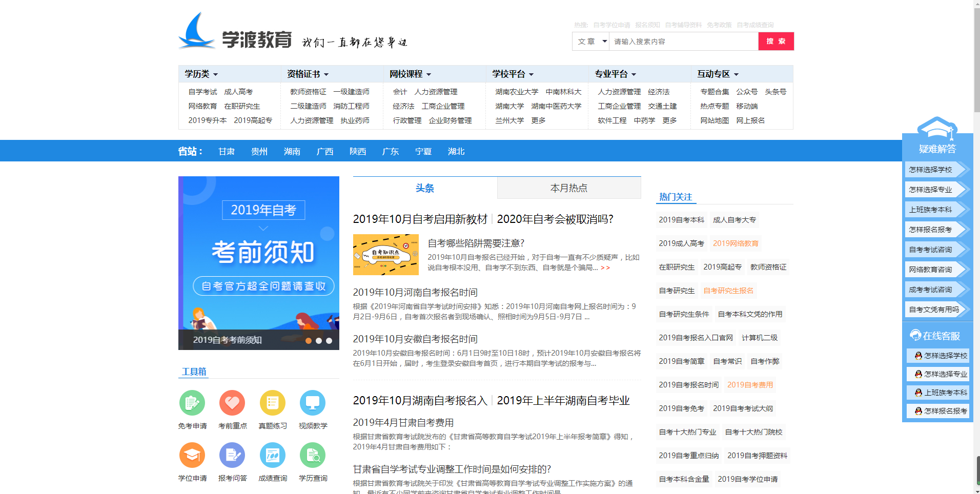Open the 网上报名 link
Image resolution: width=980 pixels, height=494 pixels.
[x=750, y=120]
